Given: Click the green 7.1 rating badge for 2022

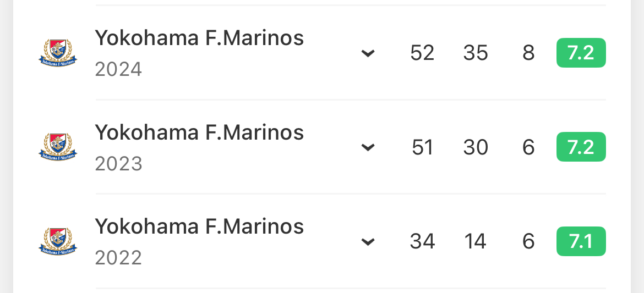Looking at the screenshot, I should 581,241.
